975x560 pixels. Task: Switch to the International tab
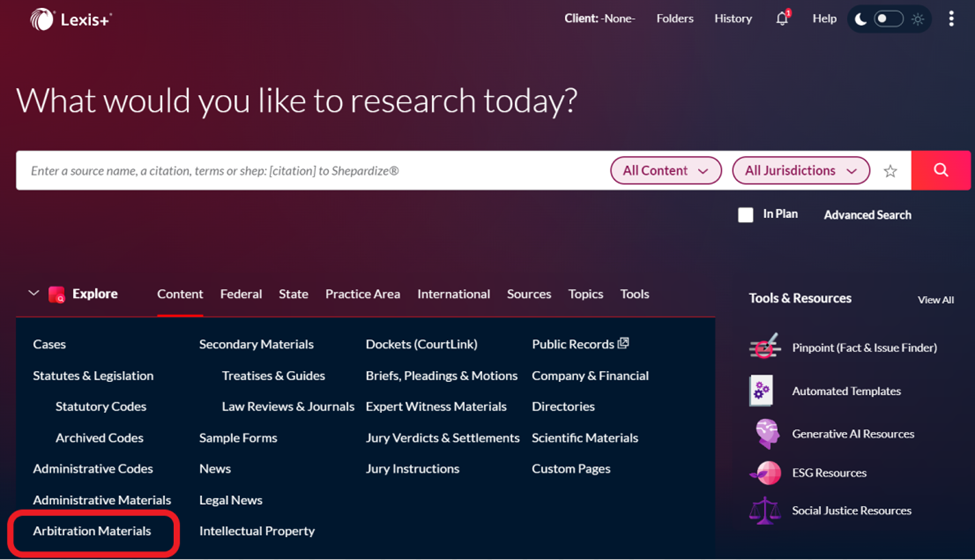pos(453,294)
